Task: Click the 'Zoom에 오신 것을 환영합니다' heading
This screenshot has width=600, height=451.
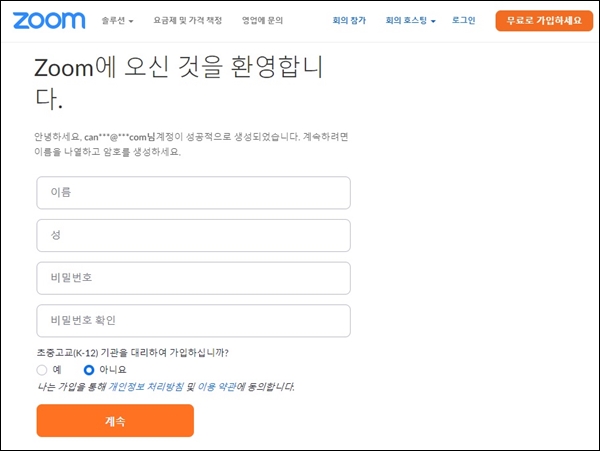Action: pos(178,82)
